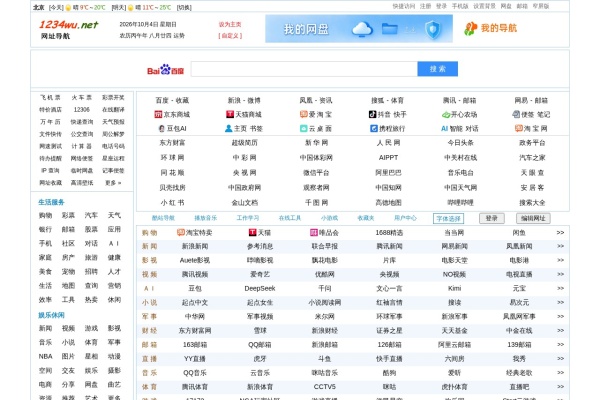This screenshot has width=600, height=400.
Task: Open 东方财富 in the site grid
Action: click(172, 143)
